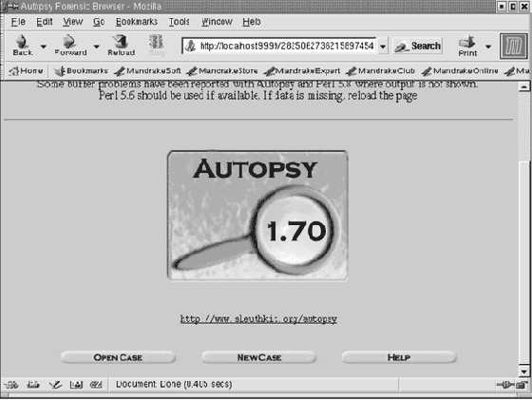Click the vertical scrollbar thumb
This screenshot has width=532, height=400.
click(x=524, y=263)
